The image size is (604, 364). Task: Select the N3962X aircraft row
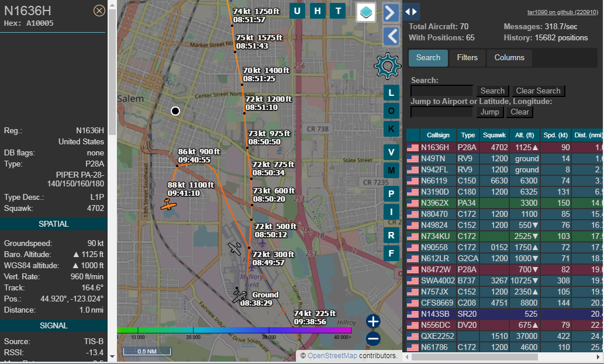click(505, 203)
